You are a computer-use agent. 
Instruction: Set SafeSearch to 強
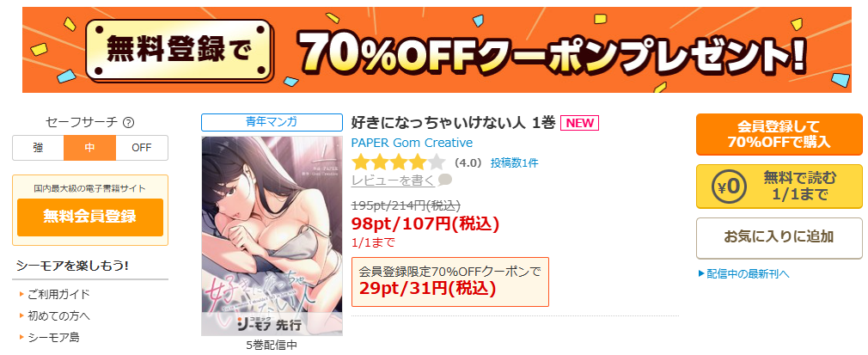[x=38, y=148]
